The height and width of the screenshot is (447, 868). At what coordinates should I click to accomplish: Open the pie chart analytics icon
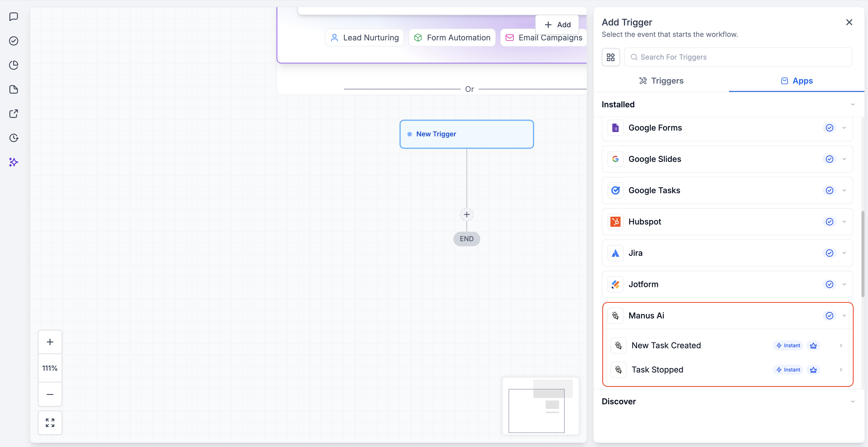click(13, 65)
